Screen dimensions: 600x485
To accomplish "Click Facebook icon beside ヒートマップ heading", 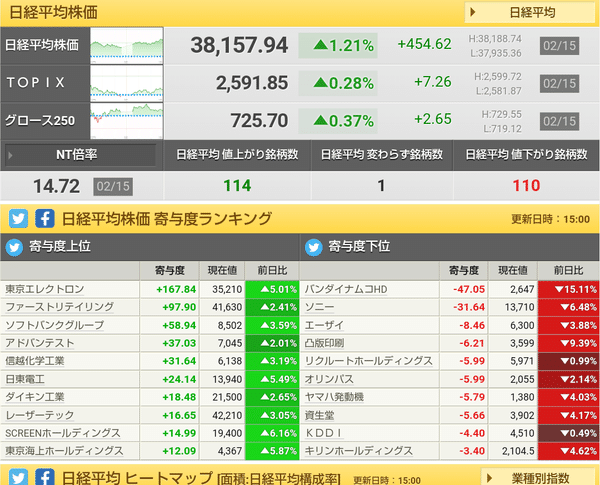I will pos(45,477).
